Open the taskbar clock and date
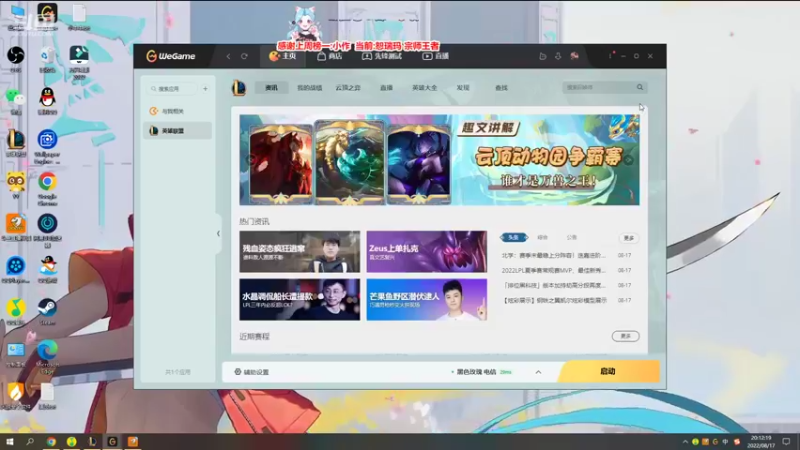The height and width of the screenshot is (450, 800). [x=761, y=441]
